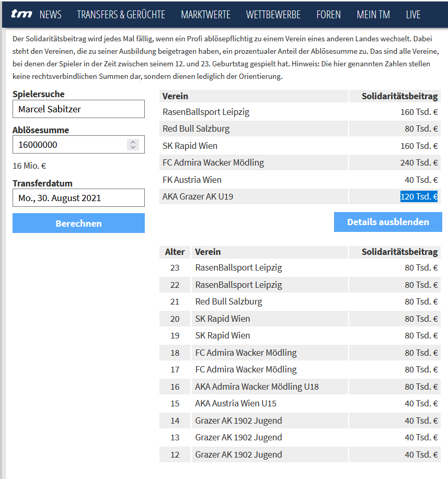The height and width of the screenshot is (479, 448).
Task: Open the WETTBEWERBE menu
Action: tap(273, 14)
